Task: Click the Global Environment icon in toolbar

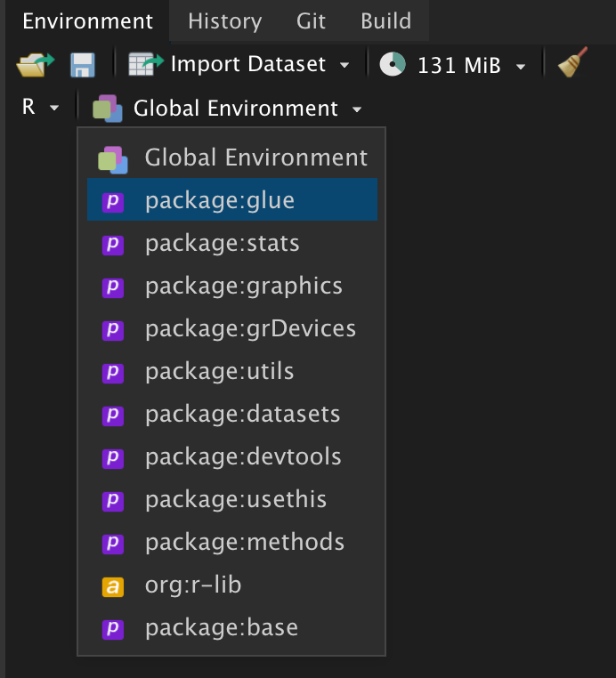Action: [x=108, y=109]
